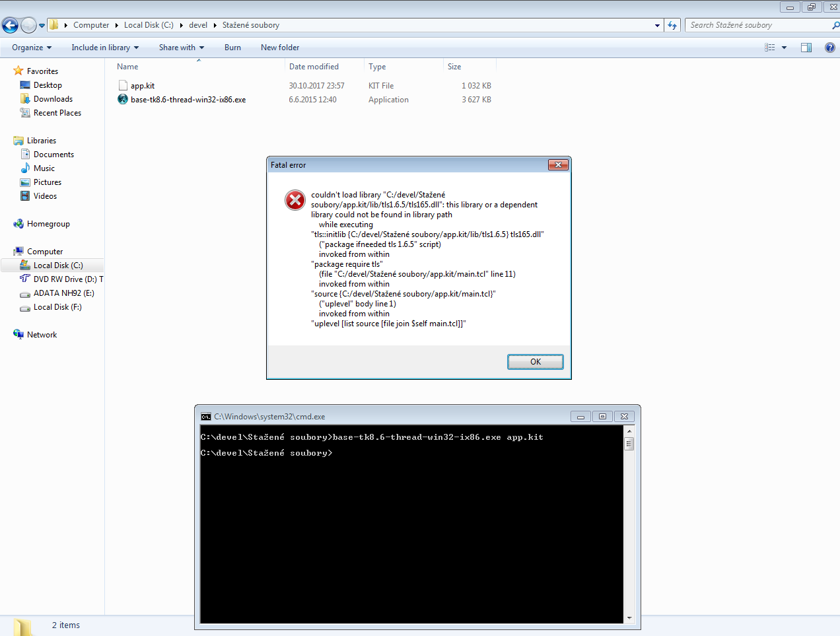
Task: Click the red error icon in dialog
Action: click(295, 200)
